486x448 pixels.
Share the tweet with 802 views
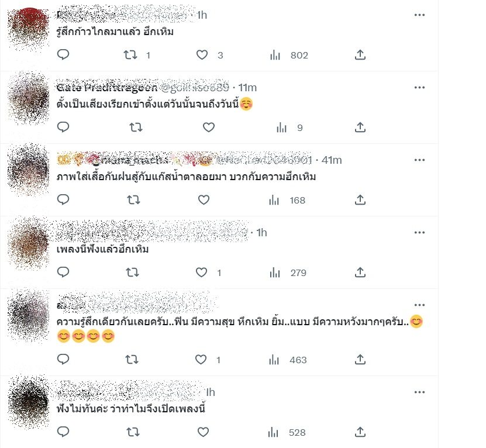360,54
